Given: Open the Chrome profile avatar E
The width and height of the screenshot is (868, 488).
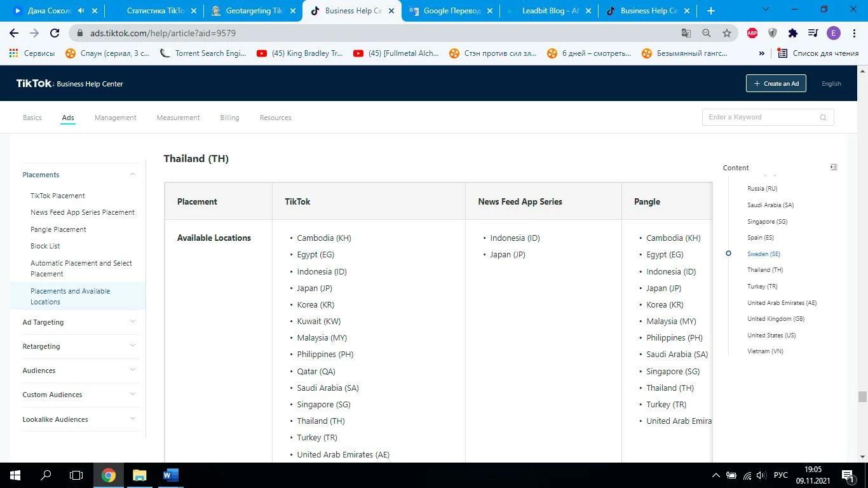Looking at the screenshot, I should coord(834,33).
